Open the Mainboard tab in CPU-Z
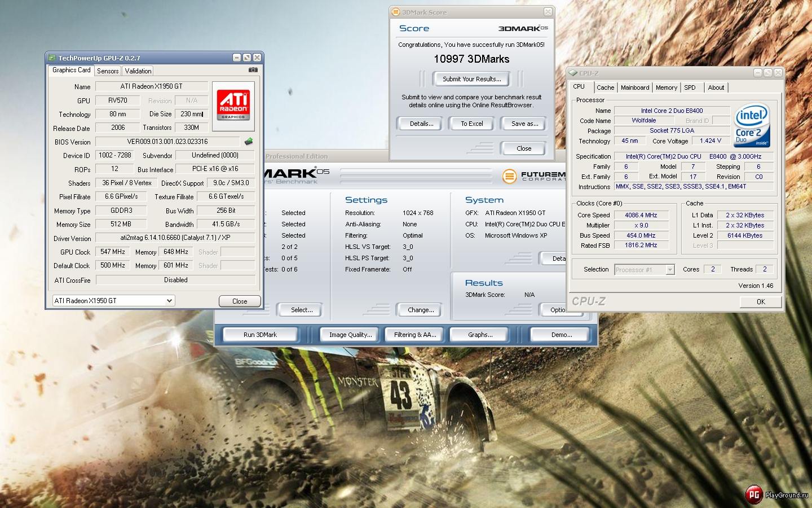812x508 pixels. coord(635,87)
